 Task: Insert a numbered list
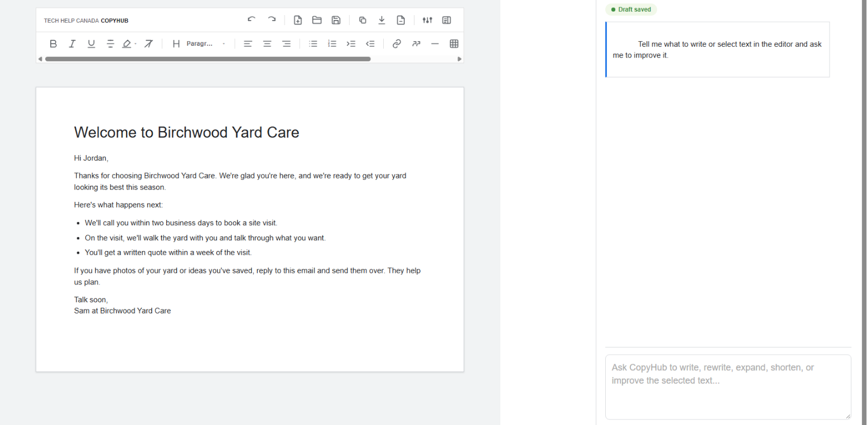tap(332, 44)
